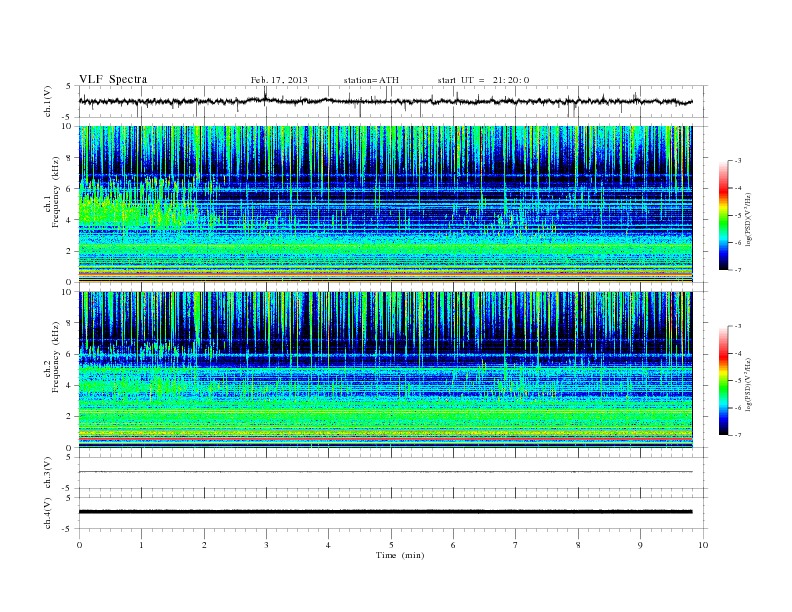The width and height of the screenshot is (792, 612).
Task: Click the "VLF Spectra" title text
Action: pyautogui.click(x=113, y=79)
